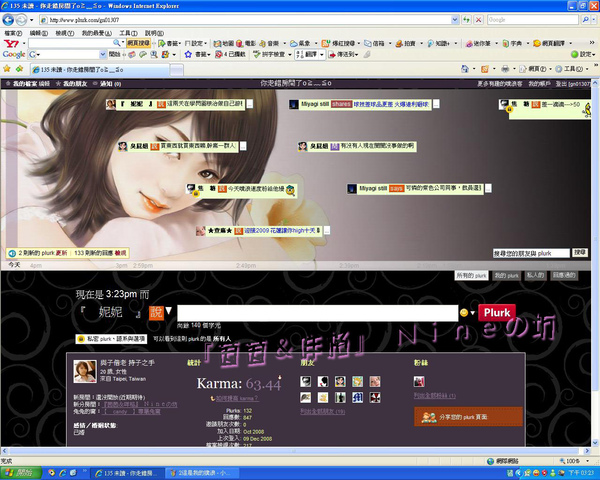The image size is (600, 480).
Task: Click the Start button on Windows taskbar
Action: (x=21, y=473)
